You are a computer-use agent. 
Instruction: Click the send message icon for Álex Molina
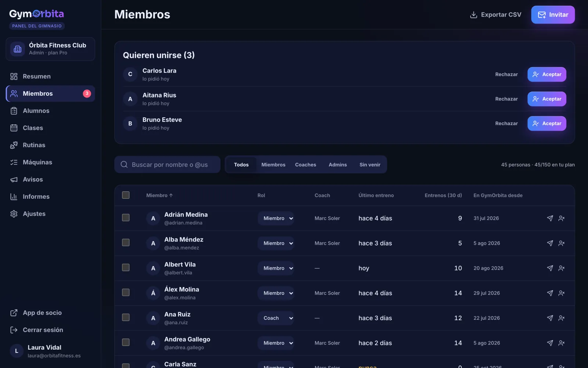[550, 293]
